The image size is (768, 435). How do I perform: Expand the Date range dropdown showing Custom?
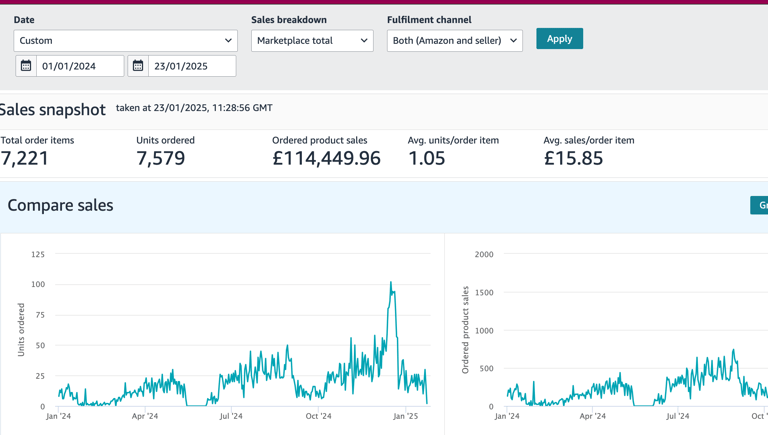125,41
